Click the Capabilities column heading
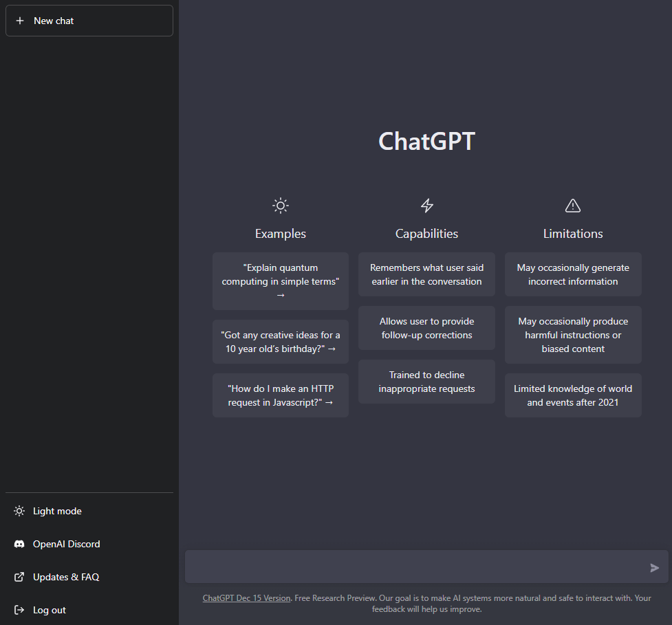 pyautogui.click(x=426, y=233)
